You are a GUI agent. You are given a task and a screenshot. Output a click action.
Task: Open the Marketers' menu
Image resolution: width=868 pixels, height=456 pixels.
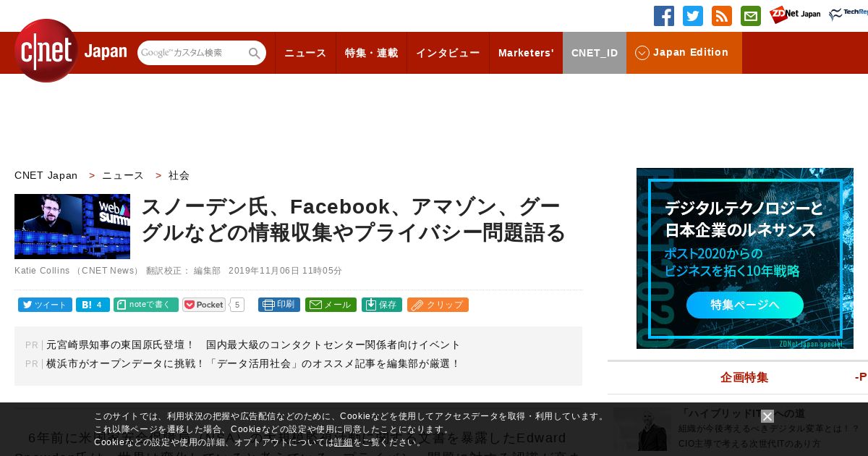coord(526,53)
